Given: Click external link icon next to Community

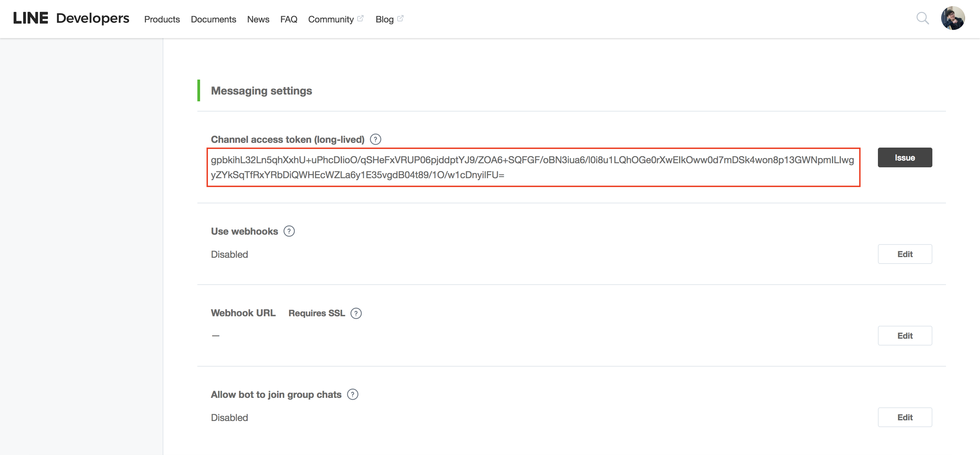Looking at the screenshot, I should (x=360, y=18).
